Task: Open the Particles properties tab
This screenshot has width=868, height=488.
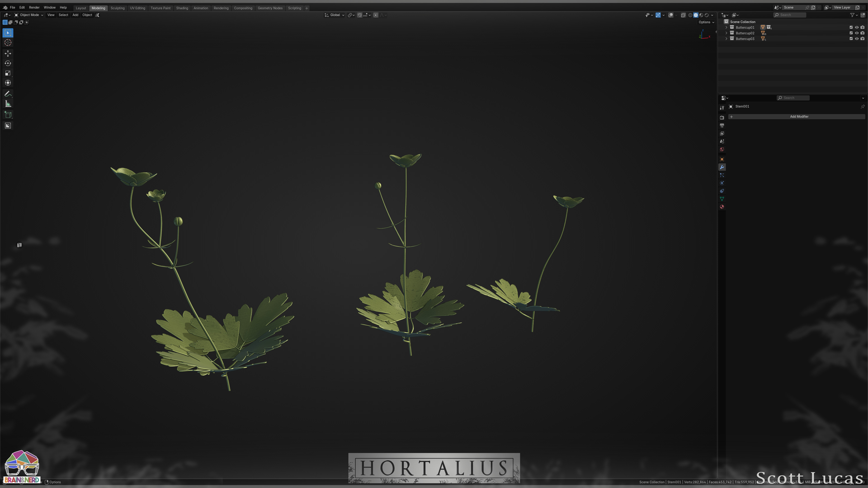Action: click(722, 175)
